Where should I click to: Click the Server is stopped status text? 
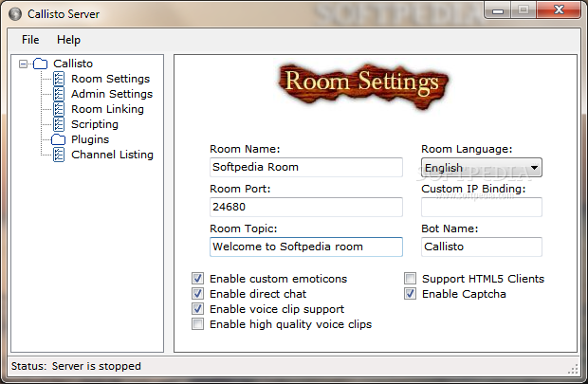(x=97, y=366)
